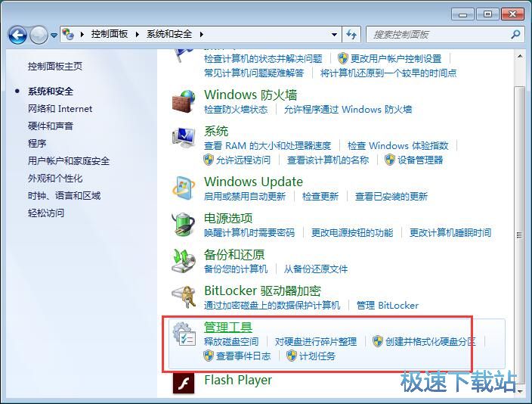Open the address bar history dropdown
The width and height of the screenshot is (532, 404).
[334, 34]
